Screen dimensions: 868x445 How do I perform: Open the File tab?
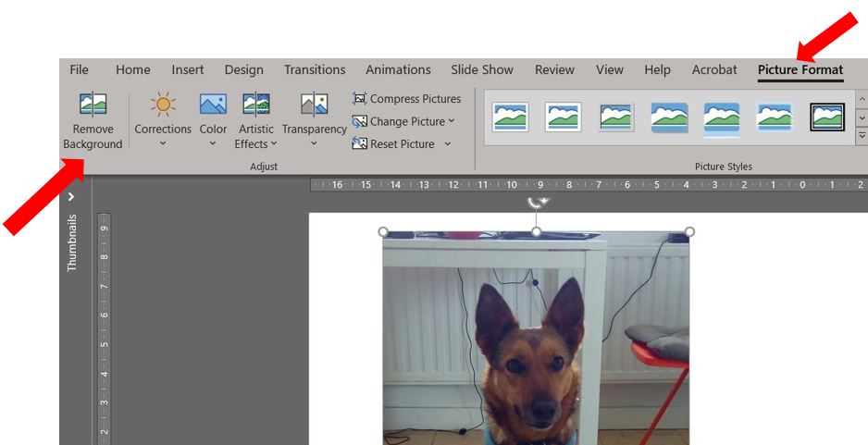click(x=79, y=69)
